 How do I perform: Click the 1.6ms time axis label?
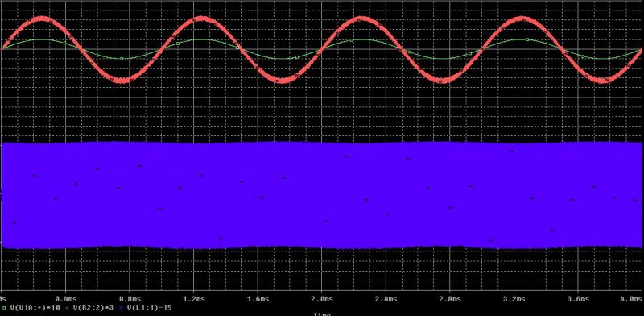258,299
